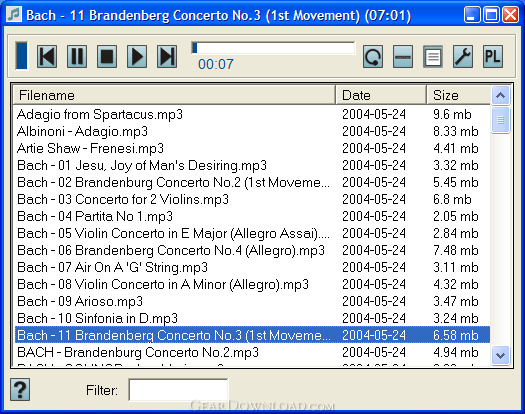
Task: Close the player window
Action: pyautogui.click(x=511, y=15)
